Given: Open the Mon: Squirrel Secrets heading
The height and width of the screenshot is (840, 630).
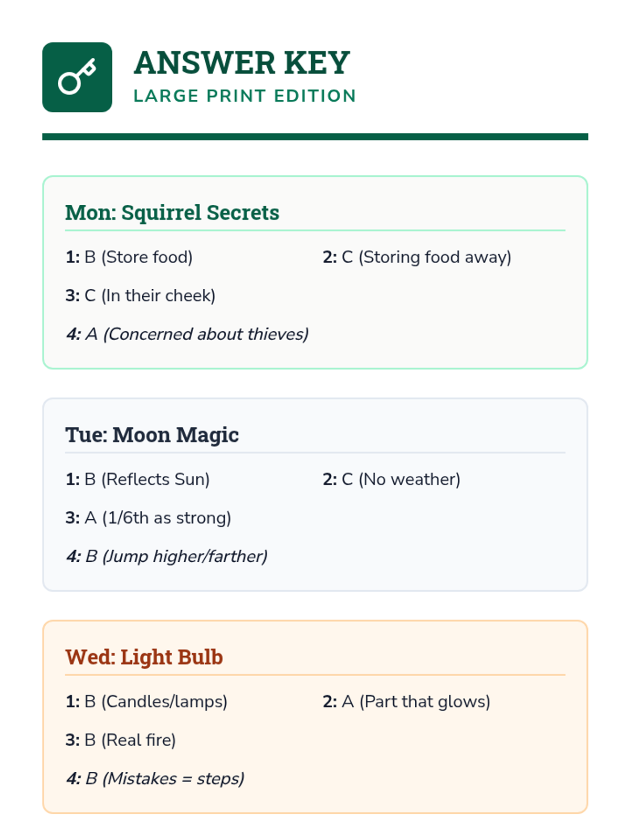Looking at the screenshot, I should click(172, 213).
